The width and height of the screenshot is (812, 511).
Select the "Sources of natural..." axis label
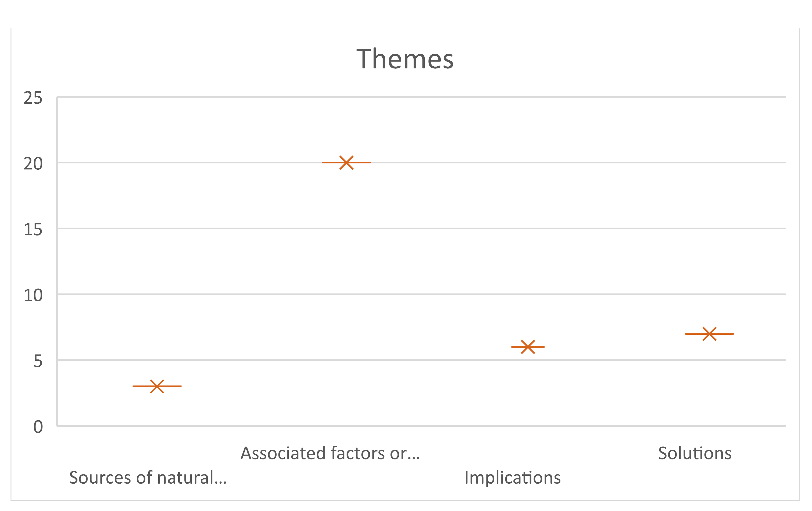[x=148, y=478]
